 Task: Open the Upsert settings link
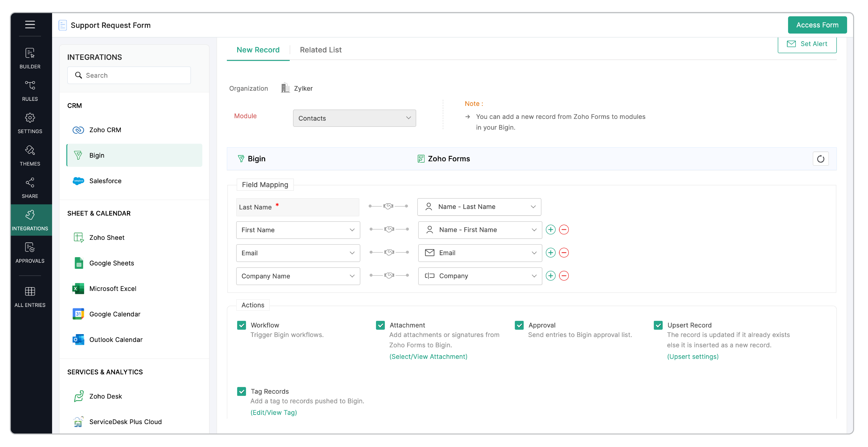tap(692, 356)
